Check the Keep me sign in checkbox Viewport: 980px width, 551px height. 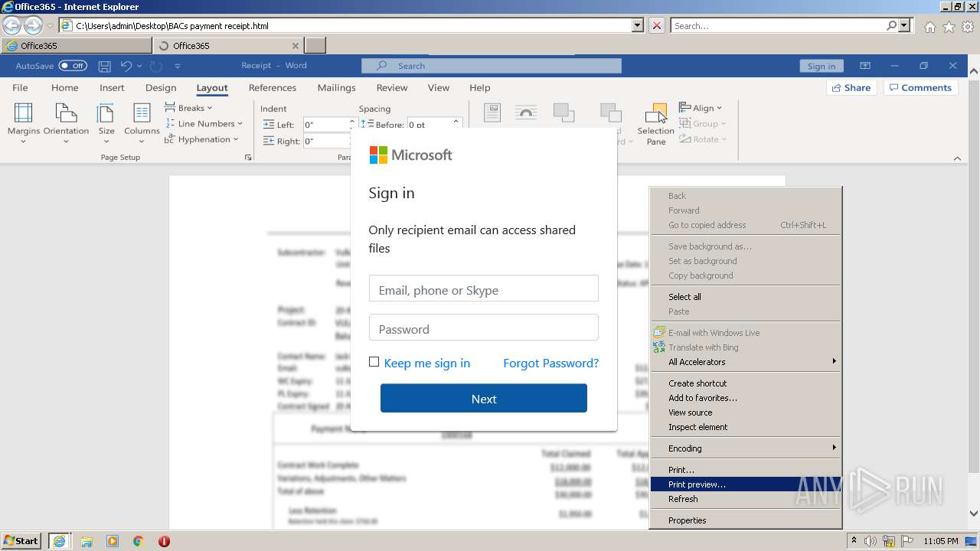pos(374,362)
